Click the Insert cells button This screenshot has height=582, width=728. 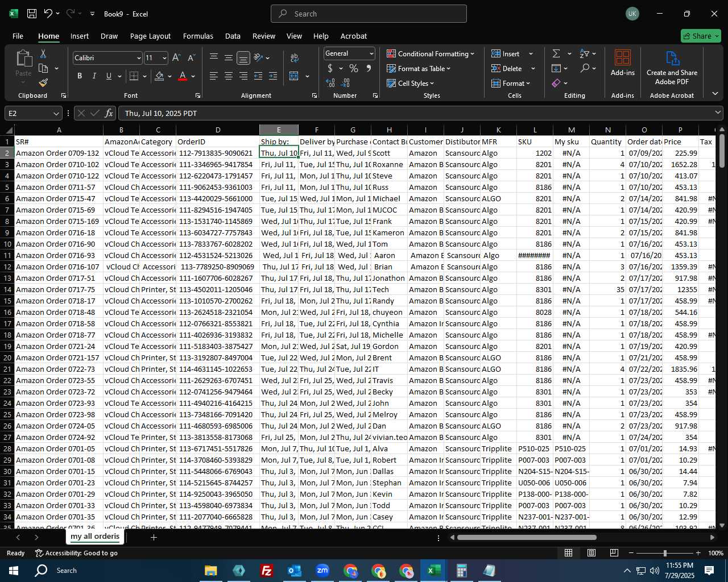[506, 53]
